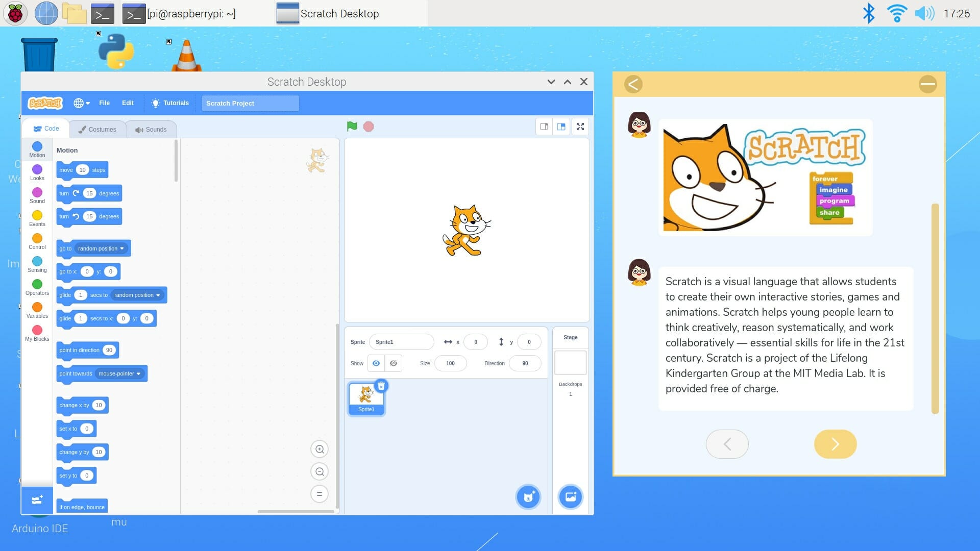Click the back arrow in tutorial header
This screenshot has height=551, width=980.
click(633, 84)
